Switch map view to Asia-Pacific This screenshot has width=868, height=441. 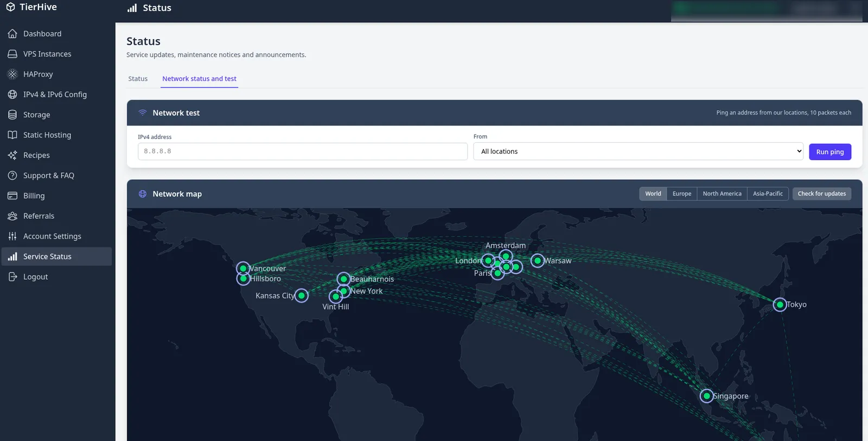pos(768,194)
